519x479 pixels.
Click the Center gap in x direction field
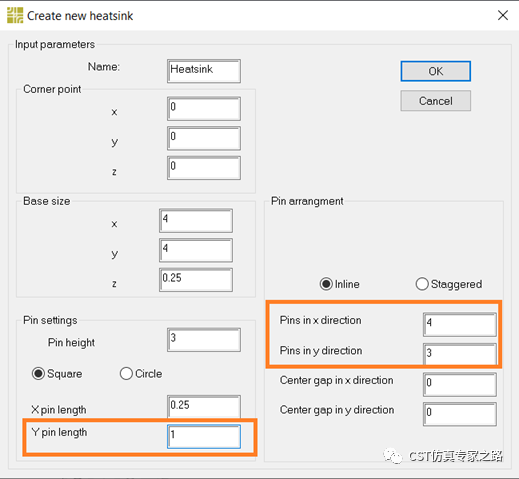click(460, 384)
